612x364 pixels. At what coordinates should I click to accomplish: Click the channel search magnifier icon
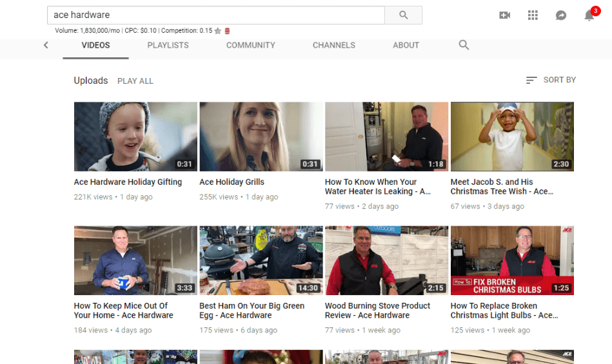point(464,45)
